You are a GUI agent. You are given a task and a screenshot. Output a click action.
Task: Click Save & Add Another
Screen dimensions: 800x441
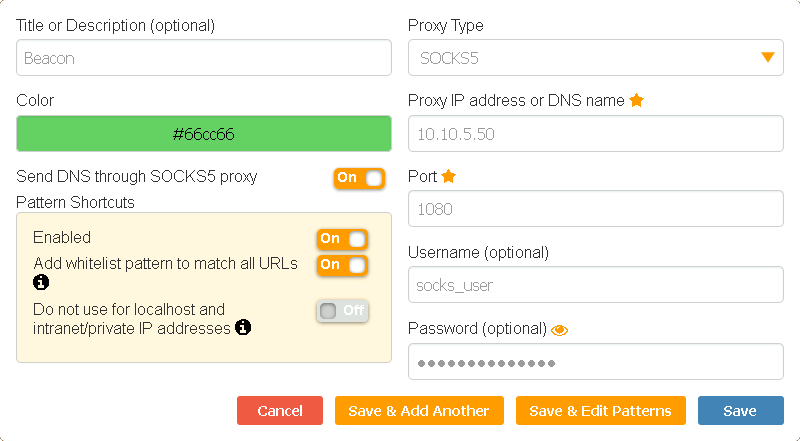tap(419, 411)
